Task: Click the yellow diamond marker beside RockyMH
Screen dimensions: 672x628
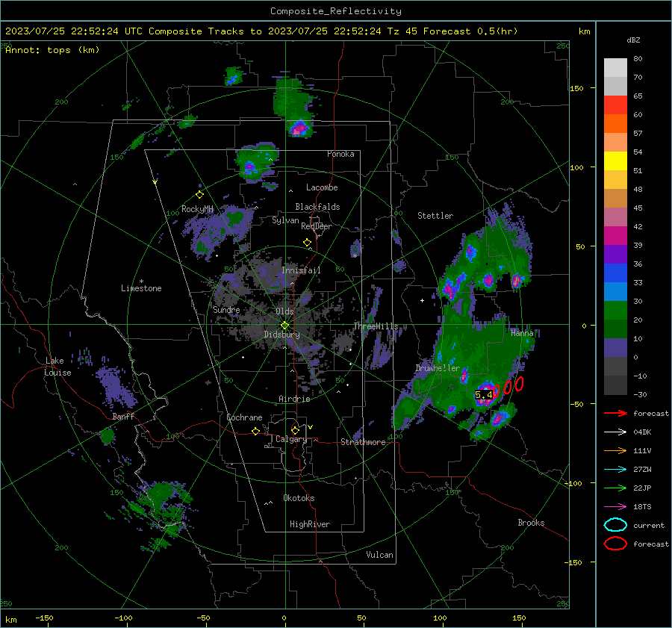Action: (x=199, y=195)
